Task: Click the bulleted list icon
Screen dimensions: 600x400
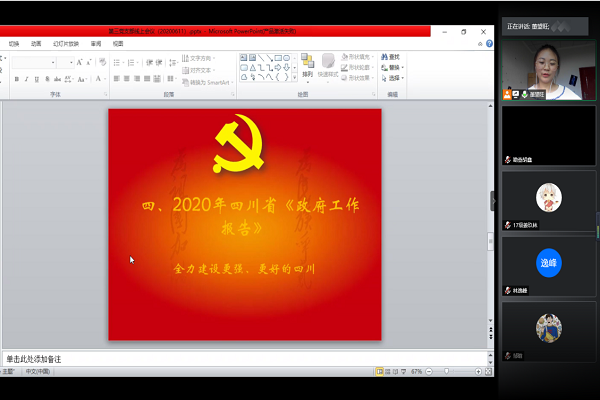Action: tap(115, 62)
